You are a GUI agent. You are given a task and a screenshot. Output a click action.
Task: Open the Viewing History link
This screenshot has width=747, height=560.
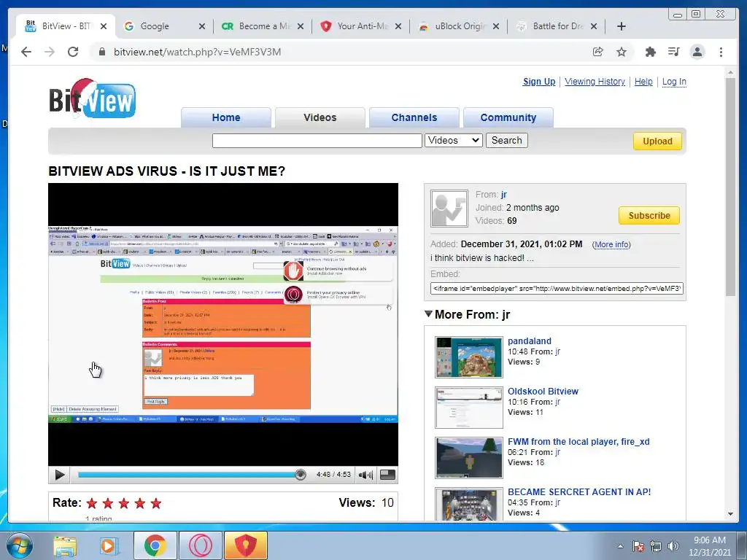[x=595, y=82]
